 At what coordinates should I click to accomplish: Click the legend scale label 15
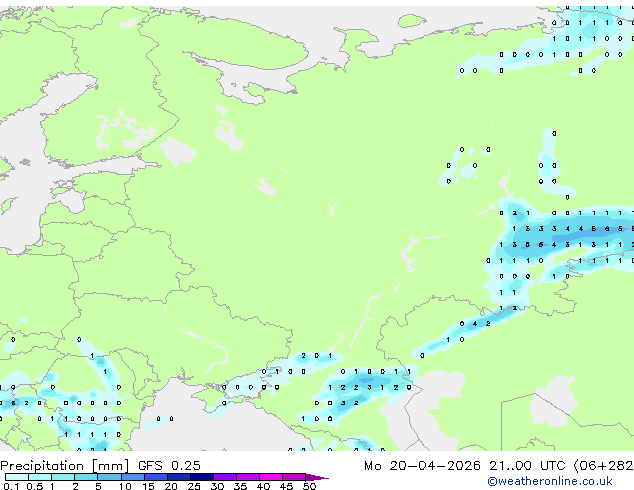click(x=148, y=486)
